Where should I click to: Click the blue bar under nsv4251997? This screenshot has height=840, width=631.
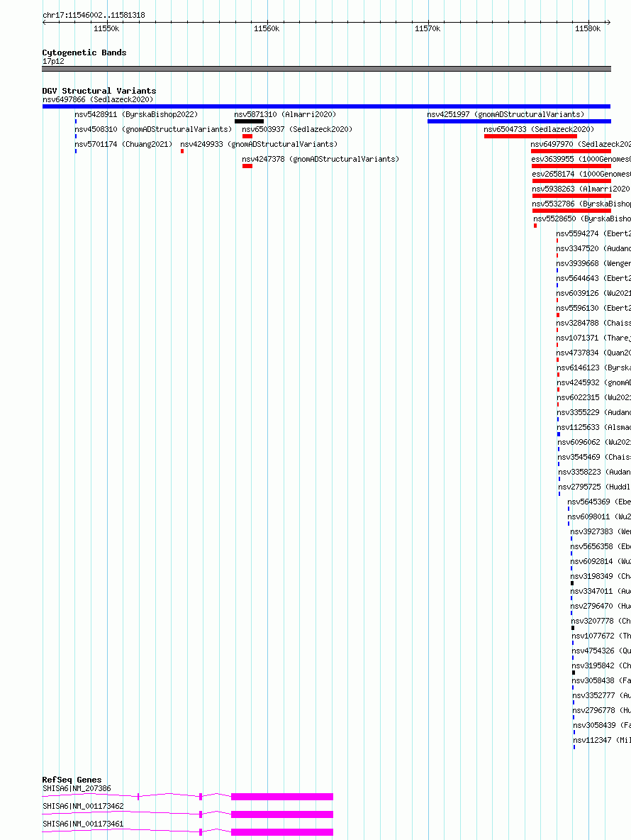click(x=519, y=121)
